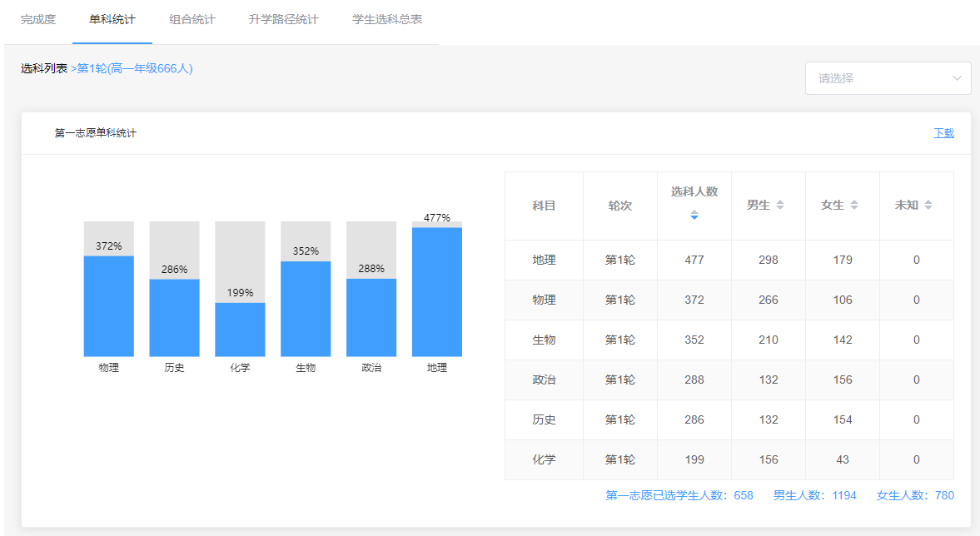Click the 下载 link

click(943, 132)
